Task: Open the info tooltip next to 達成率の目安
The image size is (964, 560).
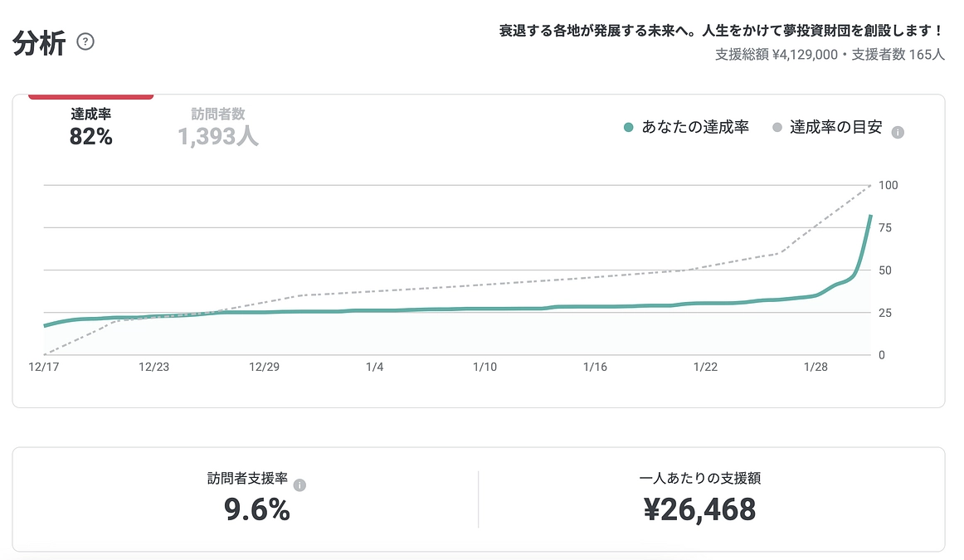Action: coord(897,130)
